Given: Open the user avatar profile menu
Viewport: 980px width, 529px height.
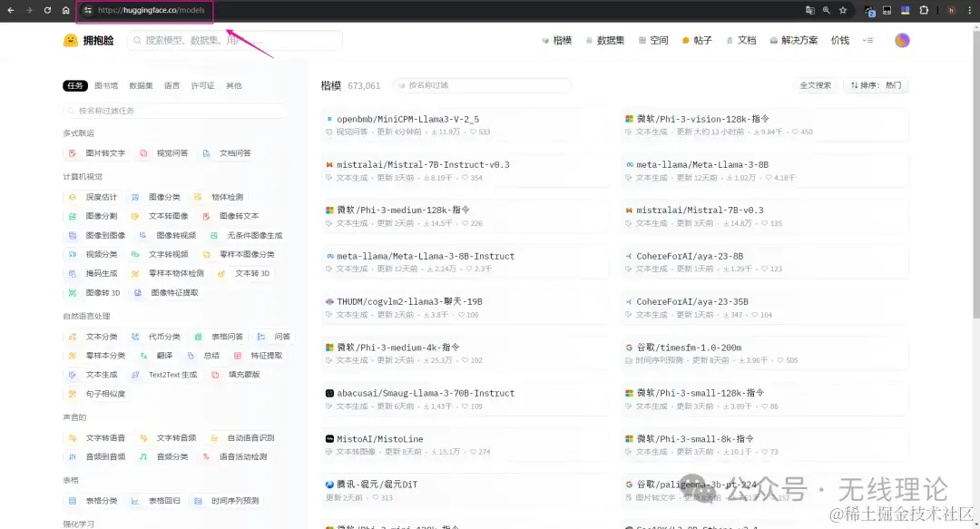Looking at the screenshot, I should click(x=902, y=41).
